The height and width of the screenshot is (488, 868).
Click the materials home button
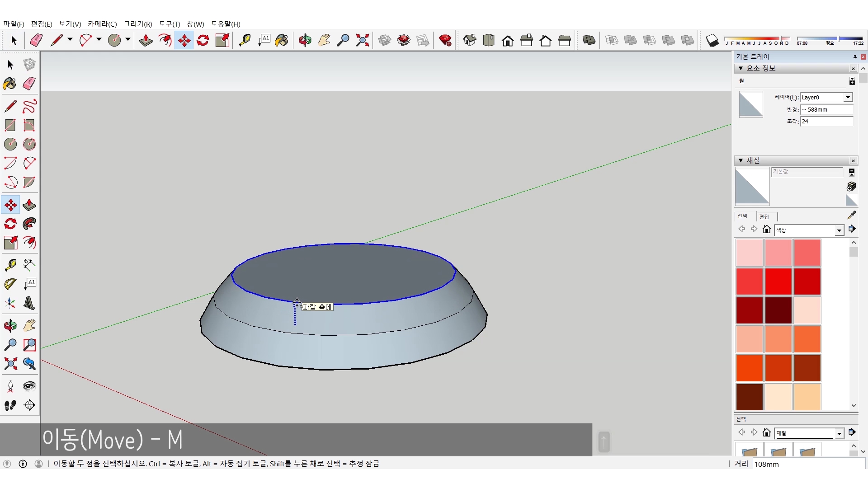coord(766,230)
